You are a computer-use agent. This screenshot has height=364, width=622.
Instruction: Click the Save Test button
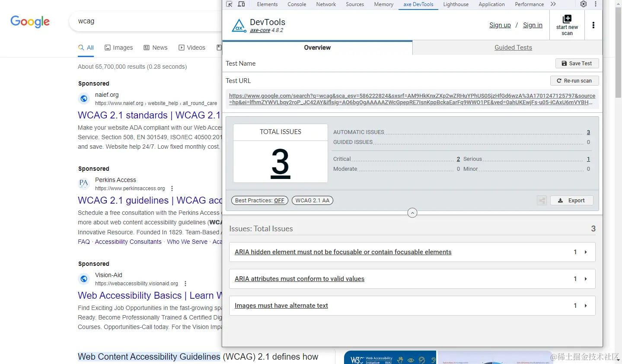pyautogui.click(x=577, y=64)
